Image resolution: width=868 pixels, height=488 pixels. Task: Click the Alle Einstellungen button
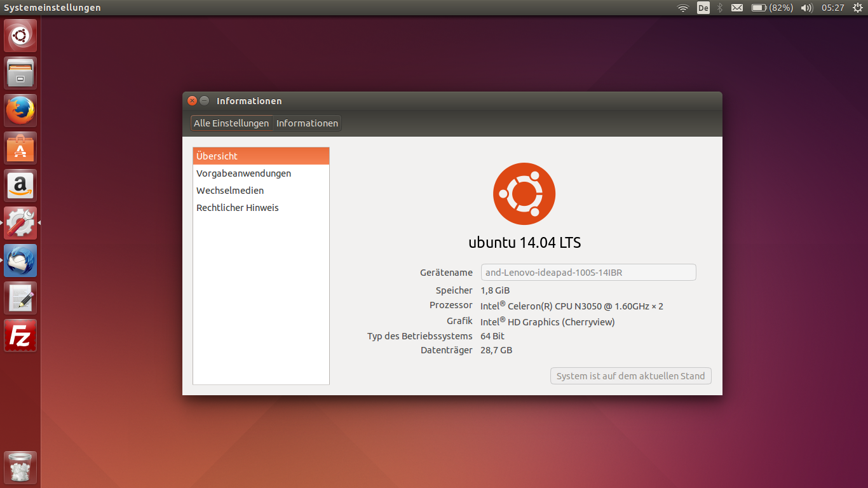pyautogui.click(x=231, y=123)
